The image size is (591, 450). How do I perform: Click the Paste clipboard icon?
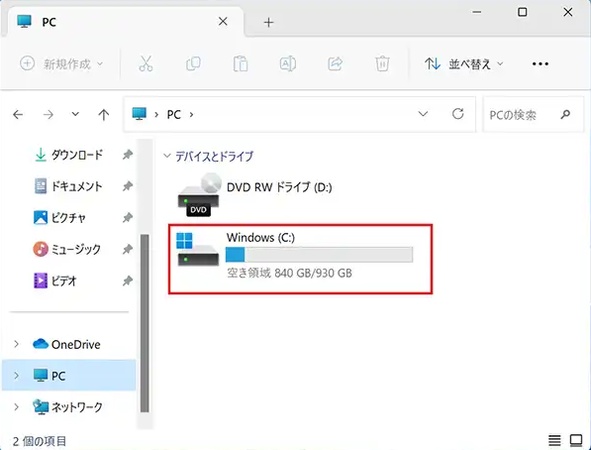point(240,64)
